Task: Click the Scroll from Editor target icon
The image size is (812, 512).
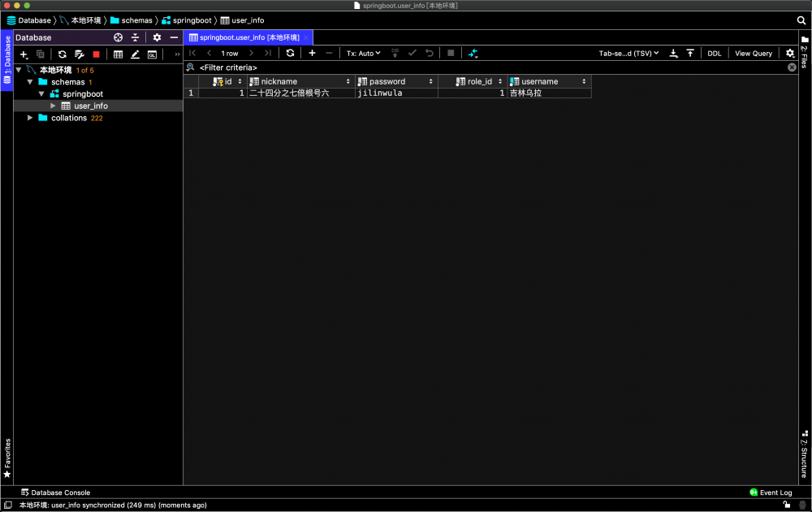Action: [x=118, y=37]
